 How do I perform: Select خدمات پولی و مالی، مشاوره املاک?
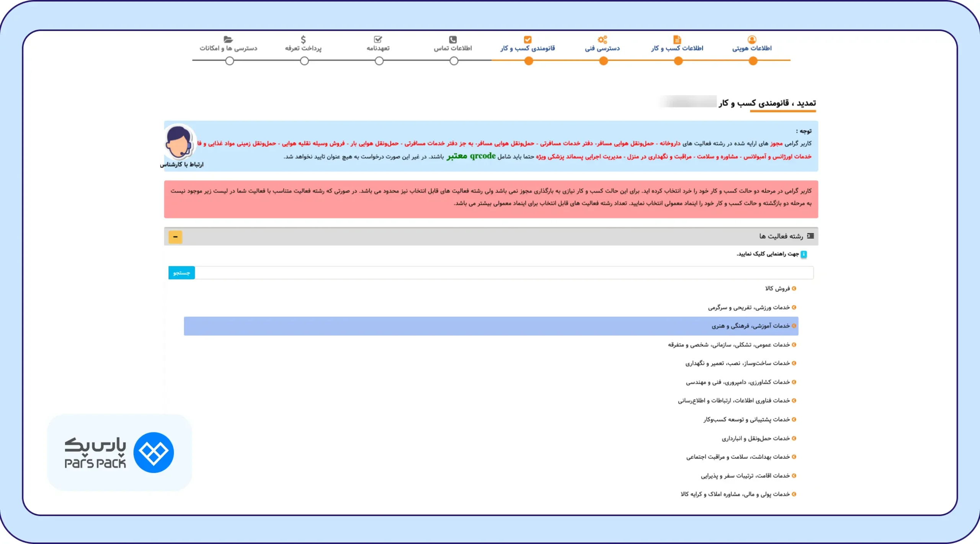[x=735, y=494]
